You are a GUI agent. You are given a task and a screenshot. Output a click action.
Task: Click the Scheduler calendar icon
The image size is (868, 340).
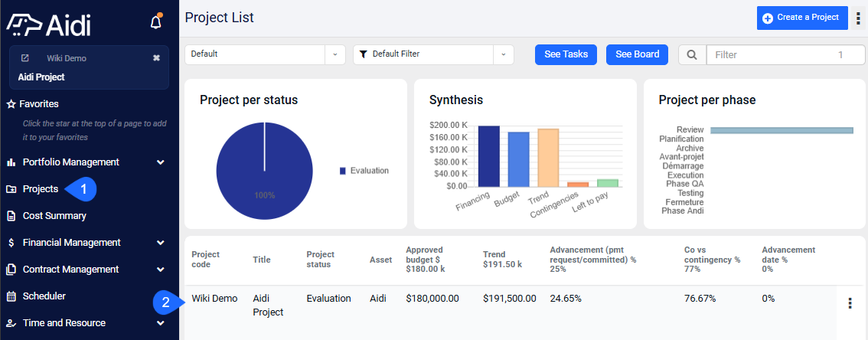tap(11, 296)
